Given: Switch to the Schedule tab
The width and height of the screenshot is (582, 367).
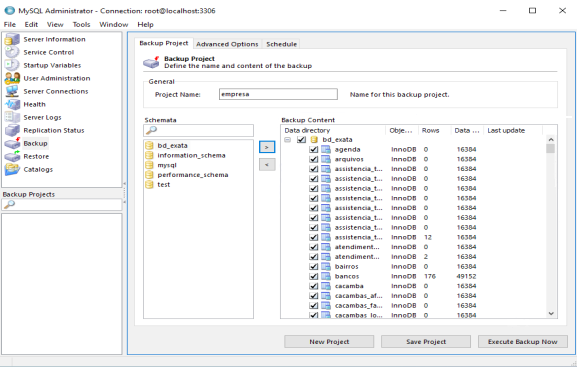Looking at the screenshot, I should pyautogui.click(x=281, y=44).
